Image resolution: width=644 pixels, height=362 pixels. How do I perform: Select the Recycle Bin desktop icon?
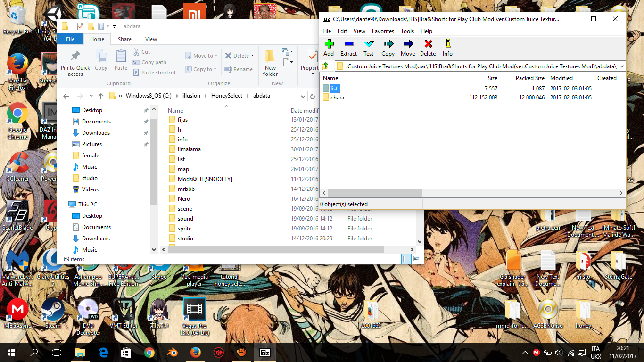(17, 19)
